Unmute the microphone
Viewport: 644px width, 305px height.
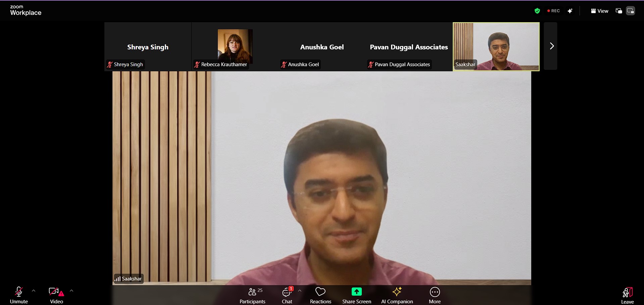coord(19,295)
